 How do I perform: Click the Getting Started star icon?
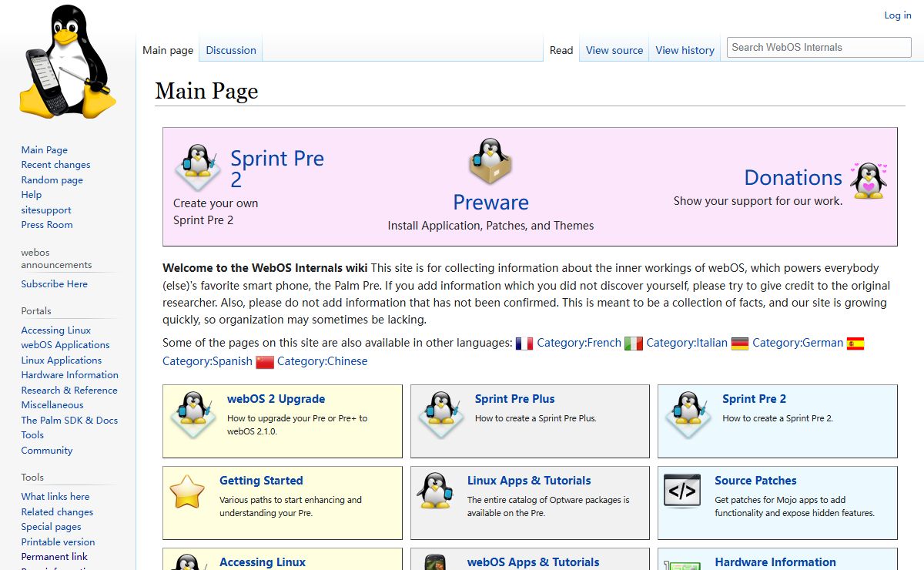click(x=188, y=491)
